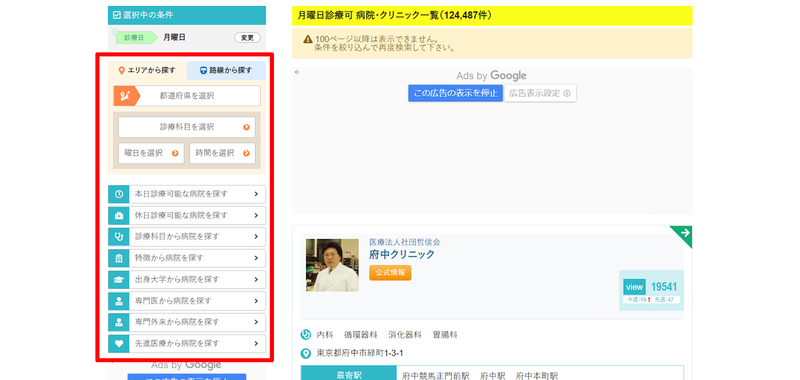Screen dimensions: 800x380
Task: Click the 府中競馬正門前駅 station text
Action: click(436, 376)
